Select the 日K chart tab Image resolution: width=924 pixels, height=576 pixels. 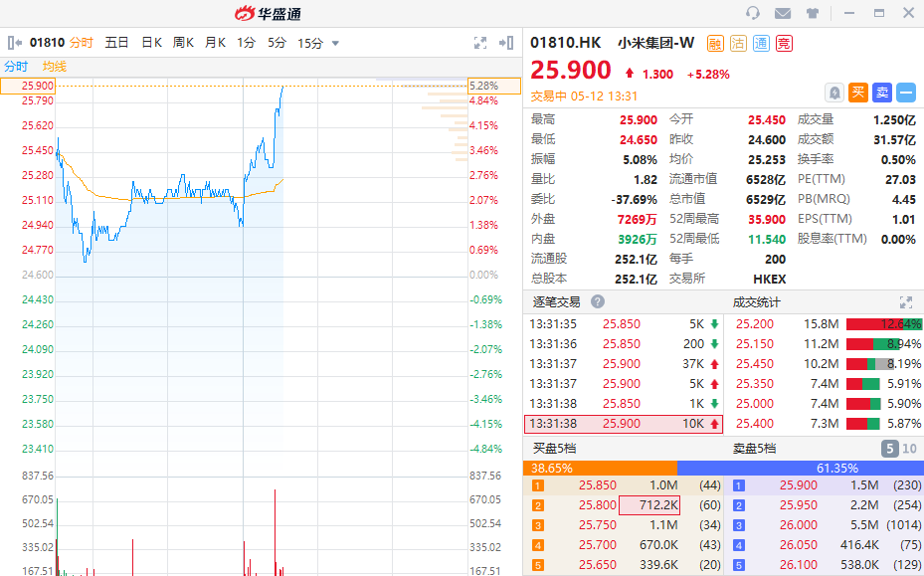[x=151, y=43]
